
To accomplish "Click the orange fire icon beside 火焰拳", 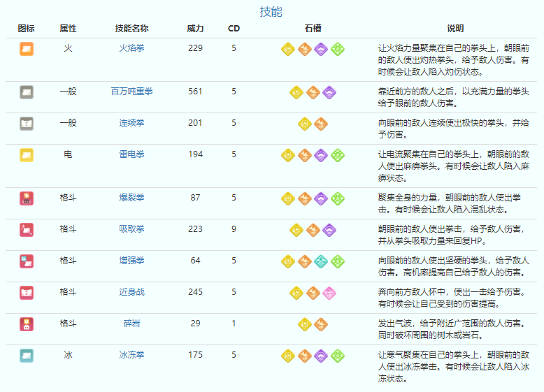I will click(x=27, y=49).
